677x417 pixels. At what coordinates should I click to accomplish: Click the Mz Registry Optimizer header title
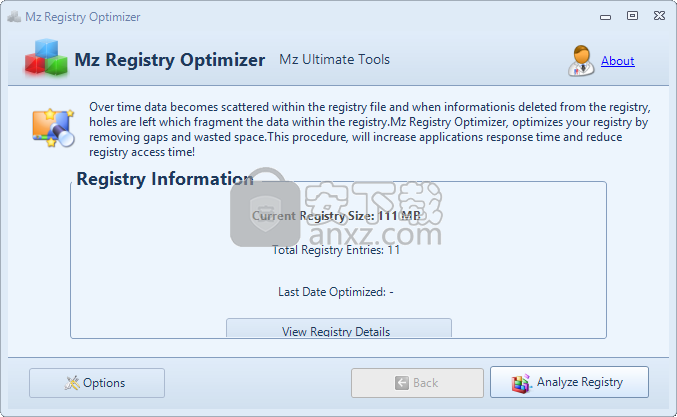point(169,60)
